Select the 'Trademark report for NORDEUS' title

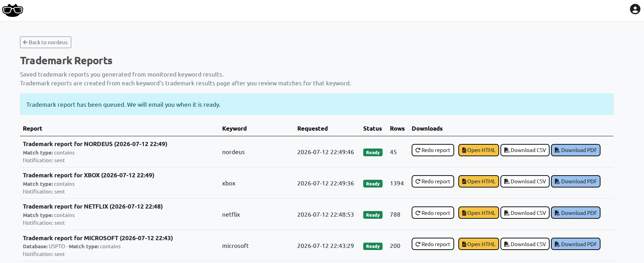95,144
